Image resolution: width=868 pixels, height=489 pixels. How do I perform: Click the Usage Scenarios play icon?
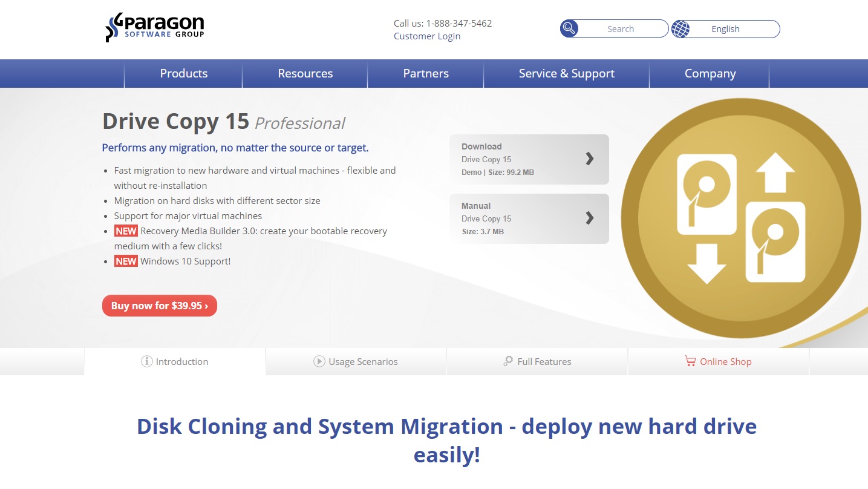tap(319, 361)
